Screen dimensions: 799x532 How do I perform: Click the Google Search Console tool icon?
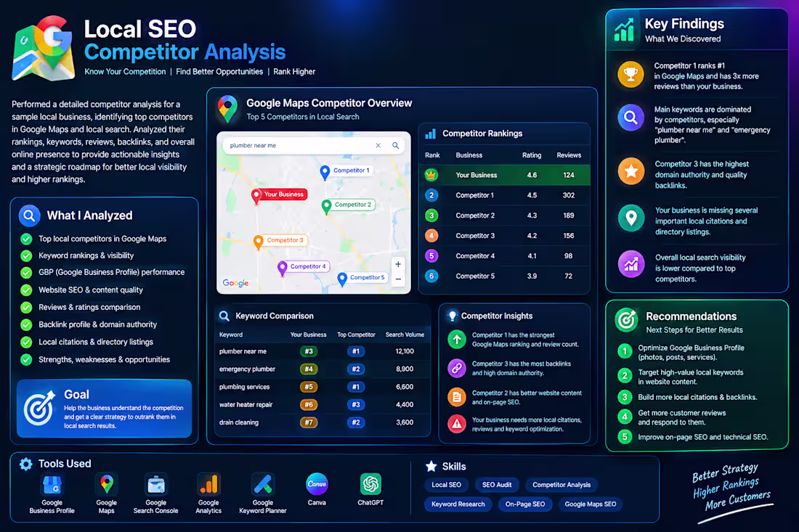click(156, 485)
